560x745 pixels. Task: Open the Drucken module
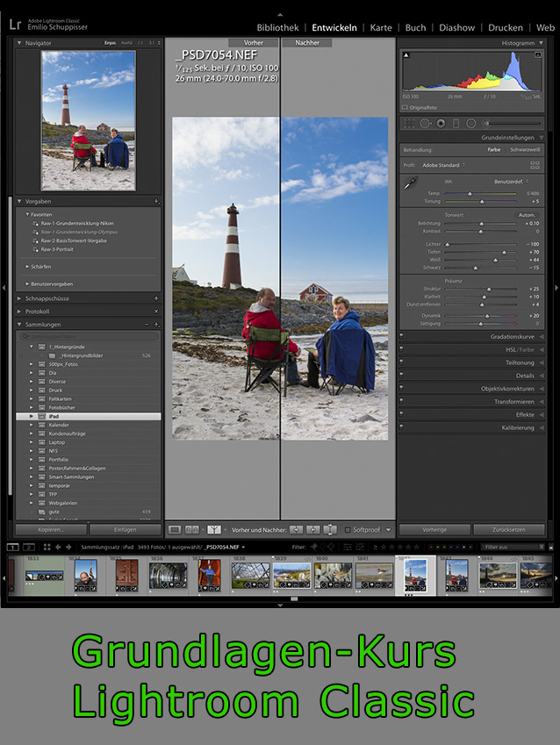(506, 27)
